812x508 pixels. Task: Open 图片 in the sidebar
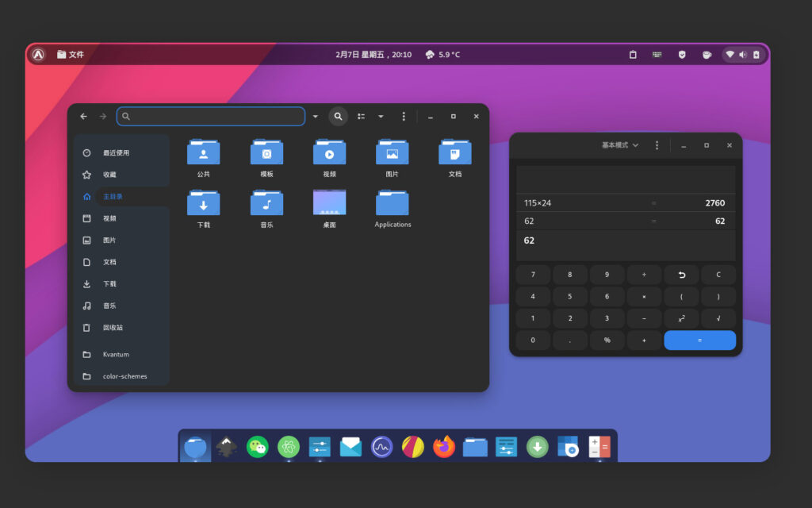pyautogui.click(x=122, y=240)
